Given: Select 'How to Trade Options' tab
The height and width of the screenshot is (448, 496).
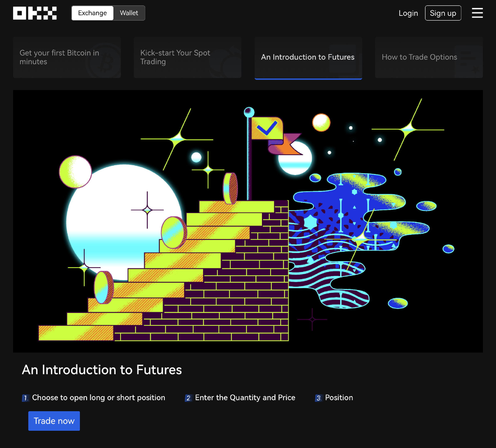Looking at the screenshot, I should click(429, 57).
